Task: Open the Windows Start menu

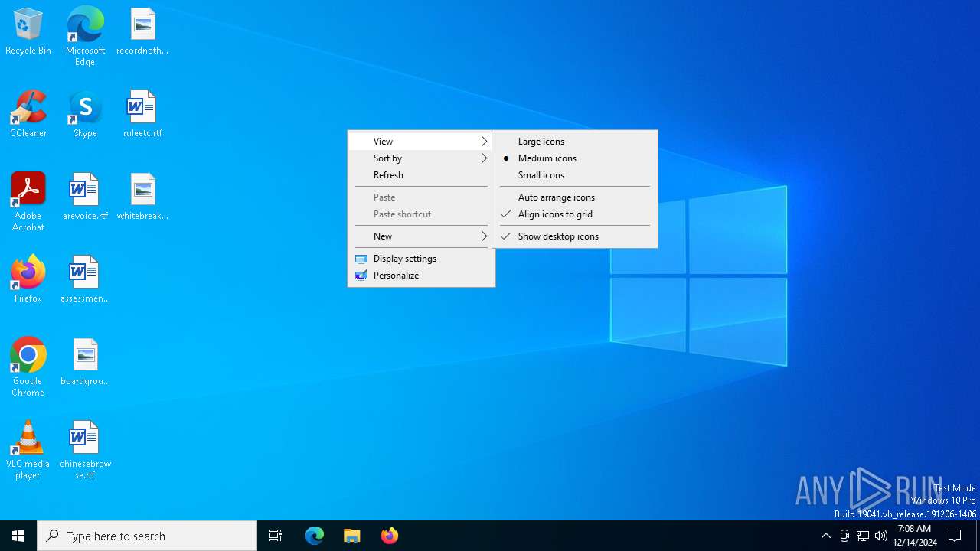Action: point(18,536)
